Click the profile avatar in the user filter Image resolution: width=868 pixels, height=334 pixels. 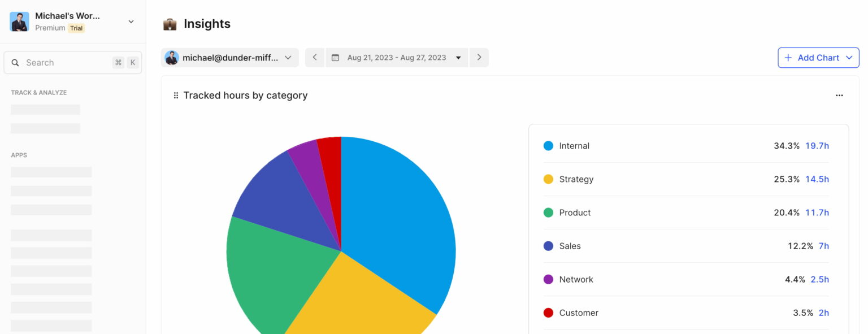tap(172, 57)
